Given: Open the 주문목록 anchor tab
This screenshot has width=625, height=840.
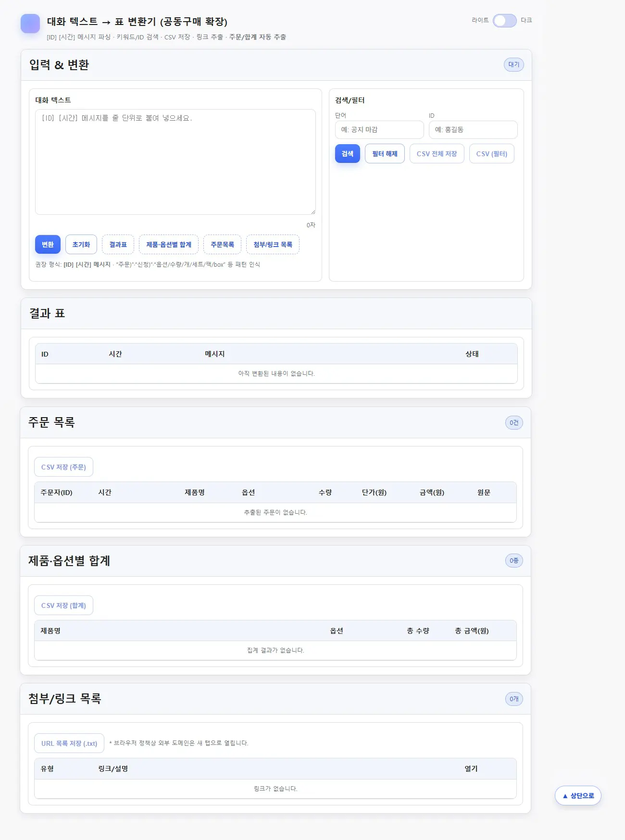Looking at the screenshot, I should 222,245.
